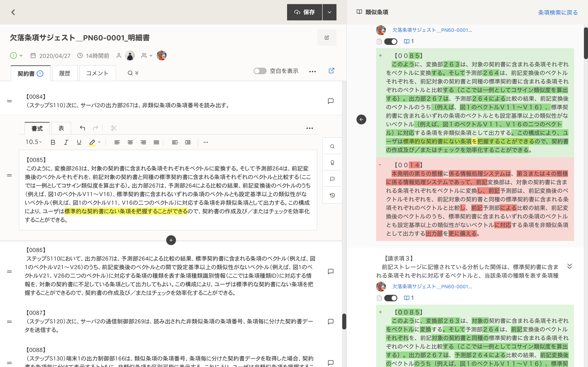The height and width of the screenshot is (367, 588).
Task: Open document in external window icon
Action: pyautogui.click(x=331, y=71)
